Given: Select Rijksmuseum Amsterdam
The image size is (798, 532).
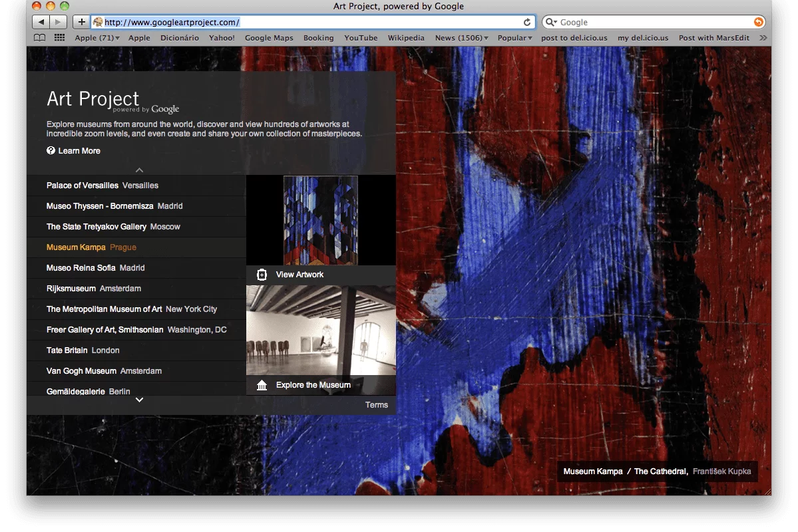Looking at the screenshot, I should 136,289.
